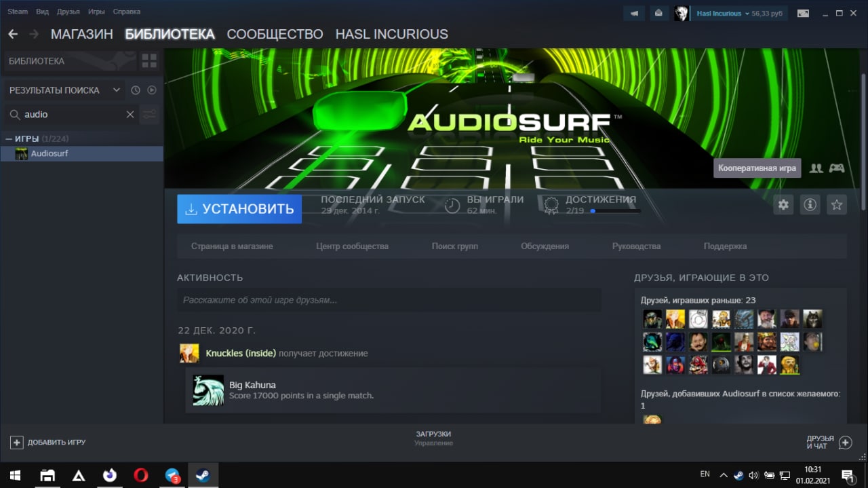This screenshot has height=488, width=868.
Task: Show hidden tray icons chevron
Action: pyautogui.click(x=723, y=475)
